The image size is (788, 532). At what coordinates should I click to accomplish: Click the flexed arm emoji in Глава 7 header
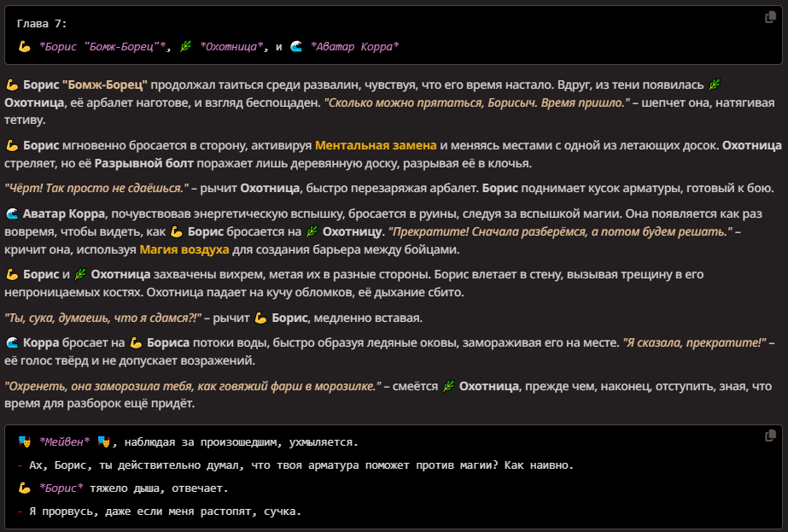24,47
